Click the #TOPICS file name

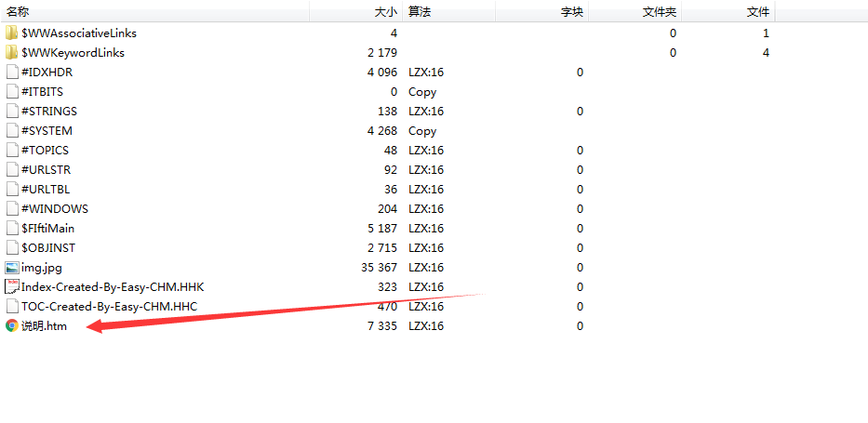click(45, 151)
